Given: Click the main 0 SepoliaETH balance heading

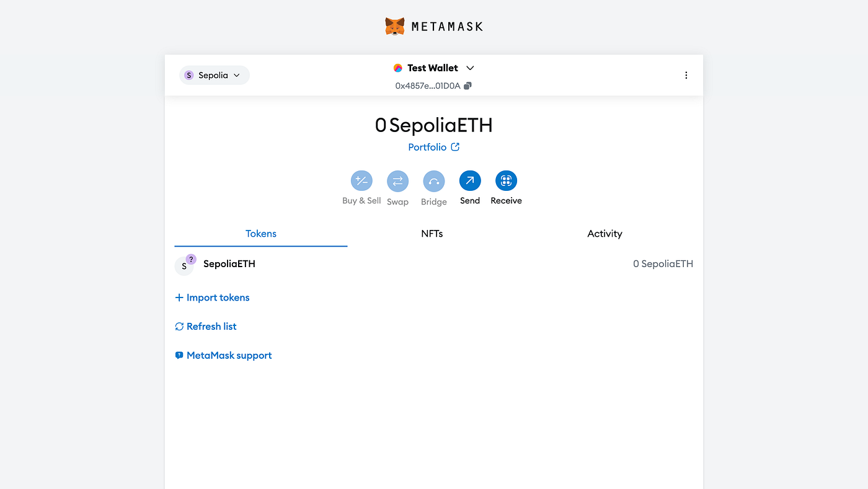Looking at the screenshot, I should coord(433,125).
